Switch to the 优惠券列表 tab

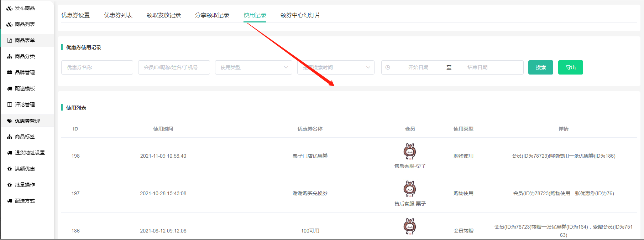pyautogui.click(x=118, y=15)
